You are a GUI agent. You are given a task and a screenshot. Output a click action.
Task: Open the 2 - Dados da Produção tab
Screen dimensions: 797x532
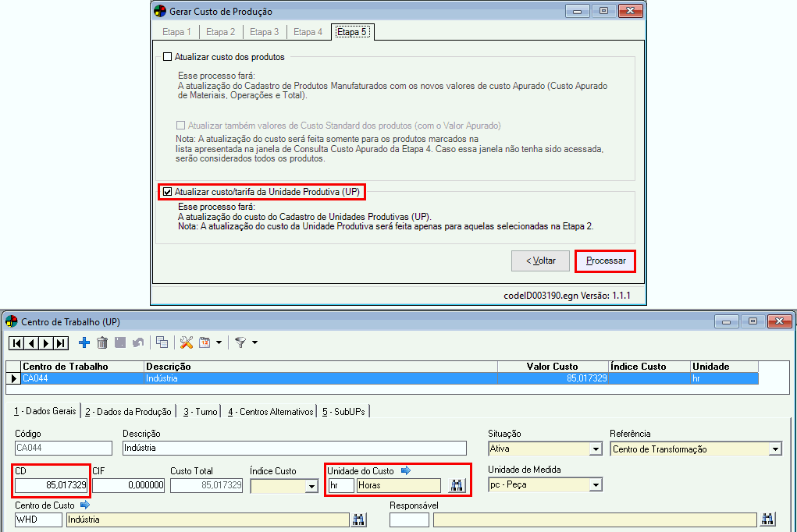[x=128, y=411]
